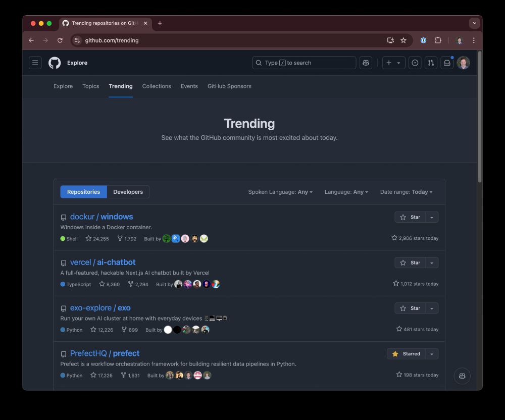The image size is (505, 420).
Task: Open the exo-explore / exo repository link
Action: pos(100,308)
